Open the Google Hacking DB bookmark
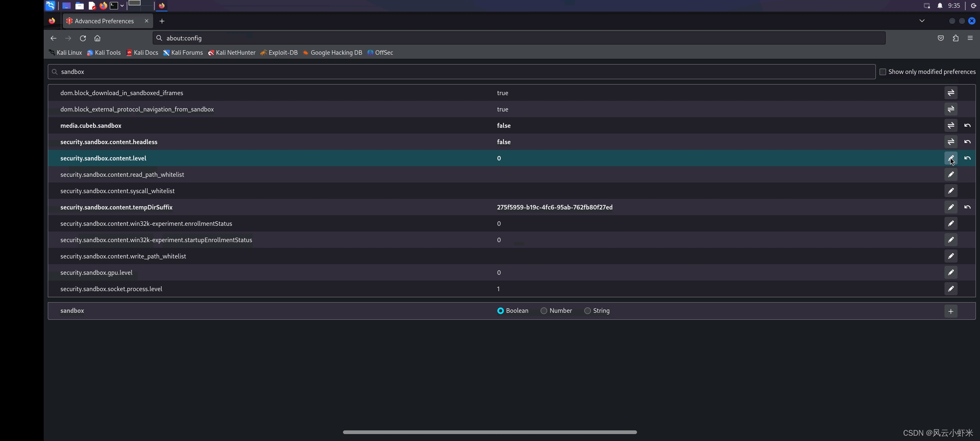The width and height of the screenshot is (980, 441). (x=332, y=53)
